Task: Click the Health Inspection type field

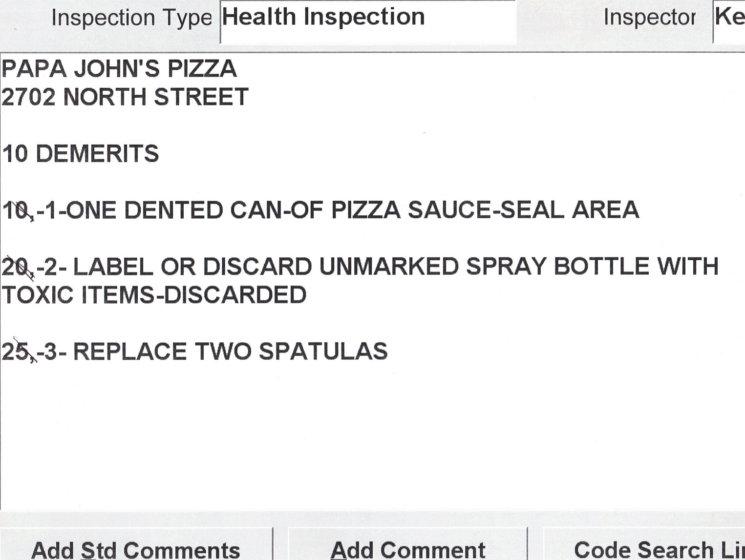Action: pos(367,20)
